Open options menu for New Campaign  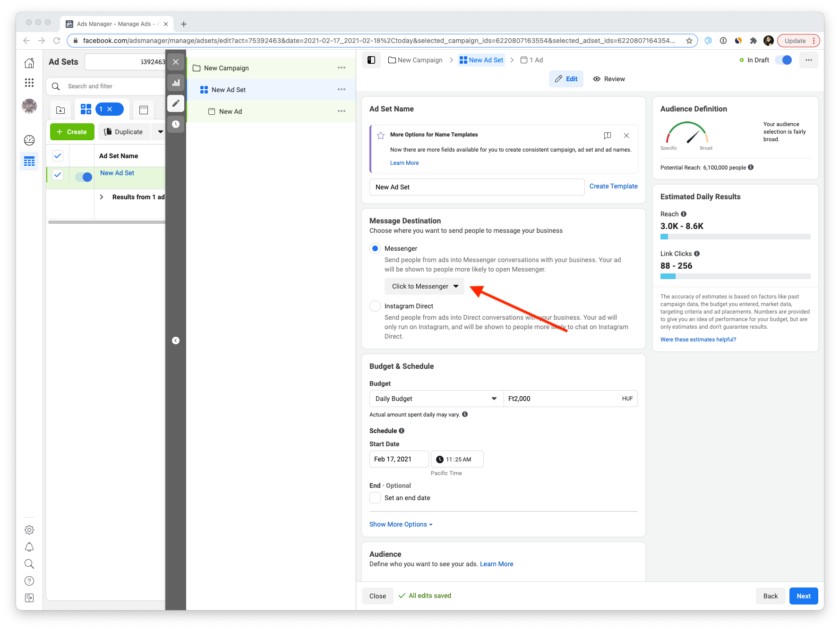[x=342, y=68]
